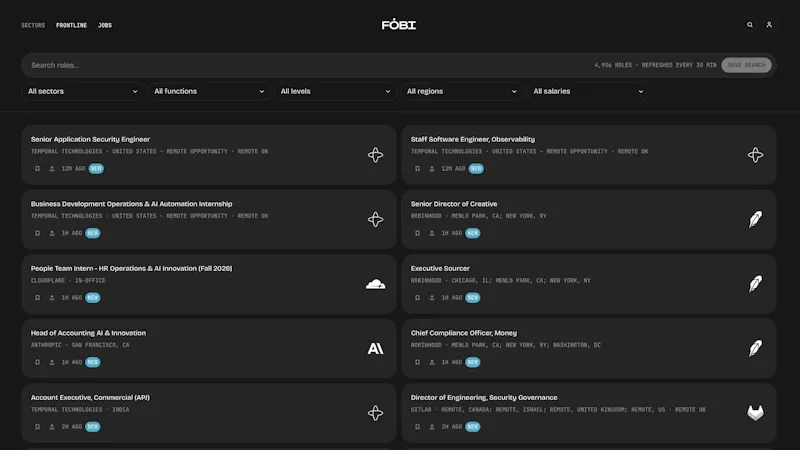Open the user account icon

tap(769, 24)
